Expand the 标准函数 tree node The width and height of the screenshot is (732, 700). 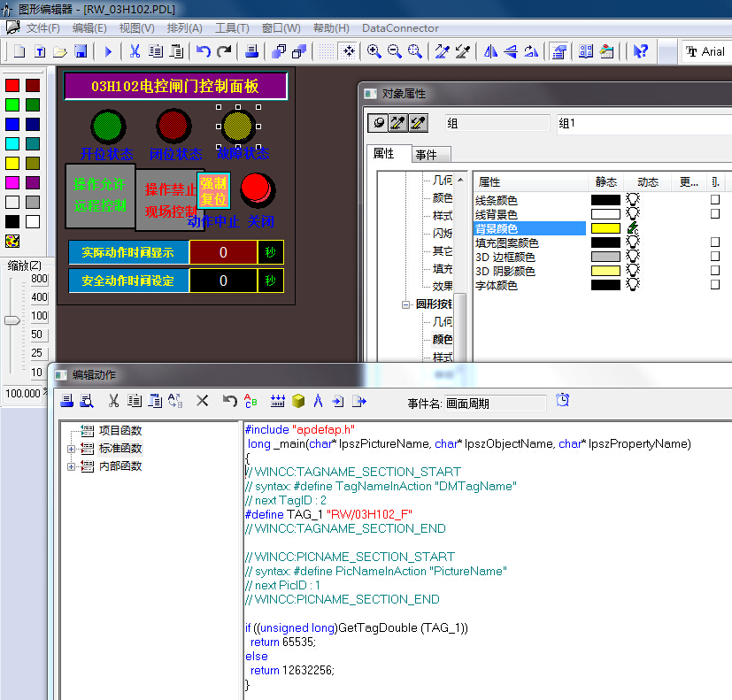click(x=72, y=449)
